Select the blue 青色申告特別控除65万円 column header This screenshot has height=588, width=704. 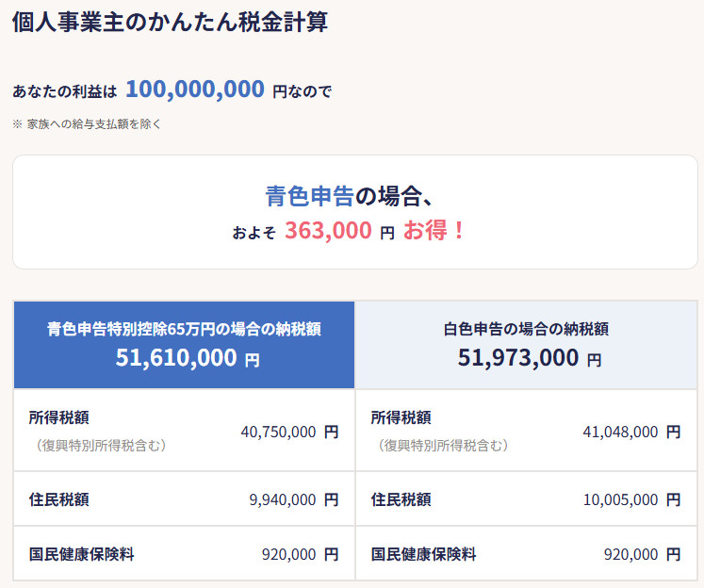[x=185, y=329]
